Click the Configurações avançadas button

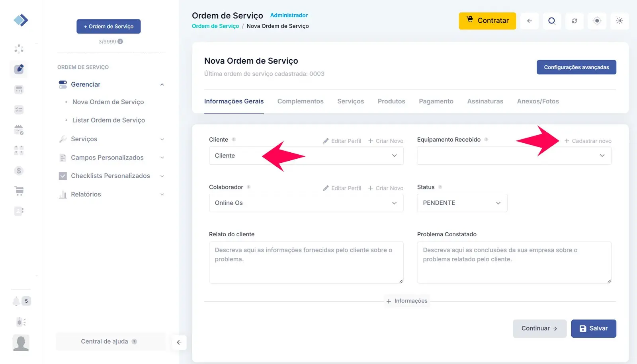point(576,67)
